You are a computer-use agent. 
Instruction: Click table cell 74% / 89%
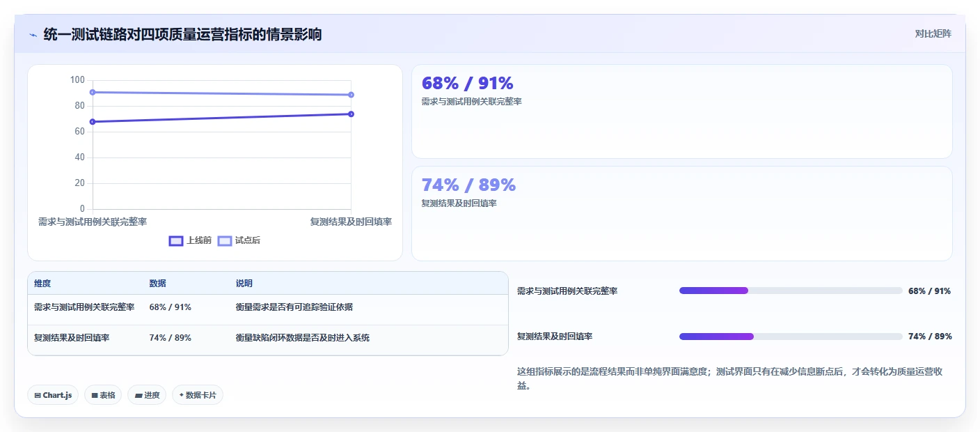click(x=170, y=338)
